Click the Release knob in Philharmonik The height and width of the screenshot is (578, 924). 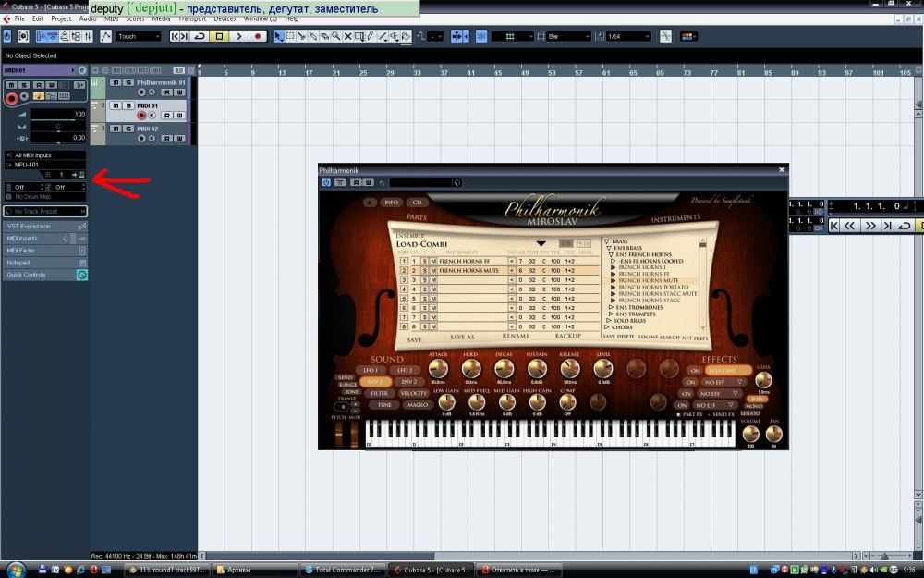point(570,369)
